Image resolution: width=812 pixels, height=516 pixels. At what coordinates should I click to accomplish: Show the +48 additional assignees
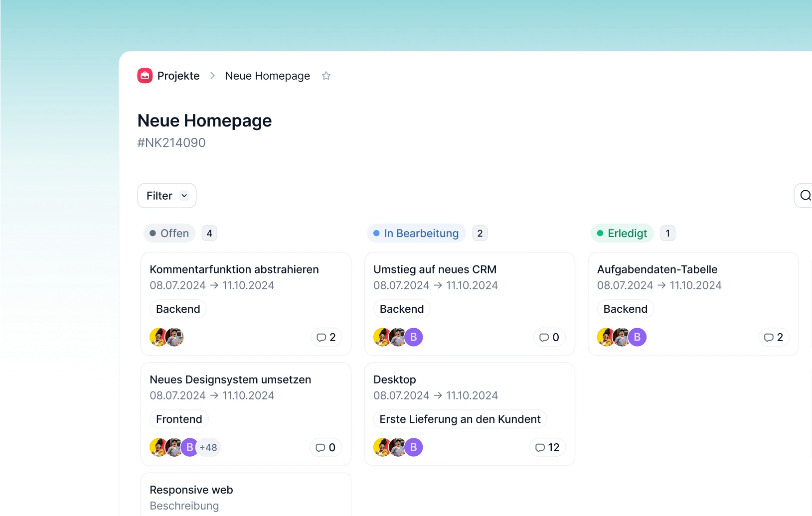208,447
